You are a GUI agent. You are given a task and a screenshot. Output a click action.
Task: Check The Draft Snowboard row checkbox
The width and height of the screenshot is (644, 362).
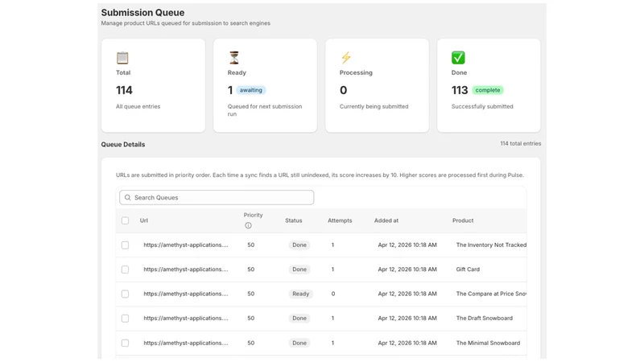125,318
